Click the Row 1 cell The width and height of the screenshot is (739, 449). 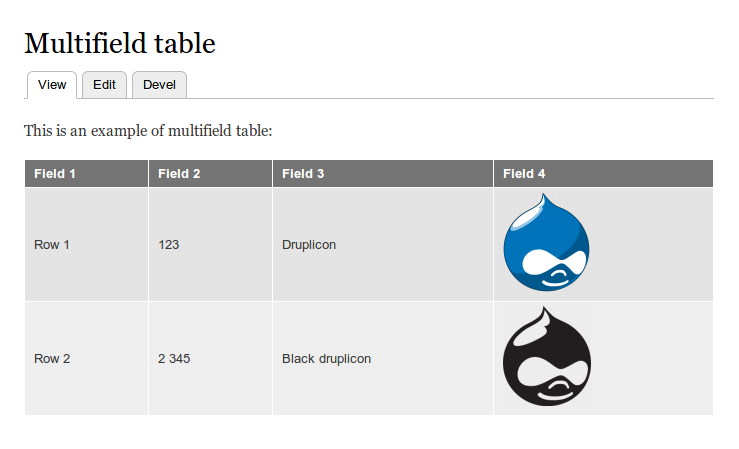point(87,245)
